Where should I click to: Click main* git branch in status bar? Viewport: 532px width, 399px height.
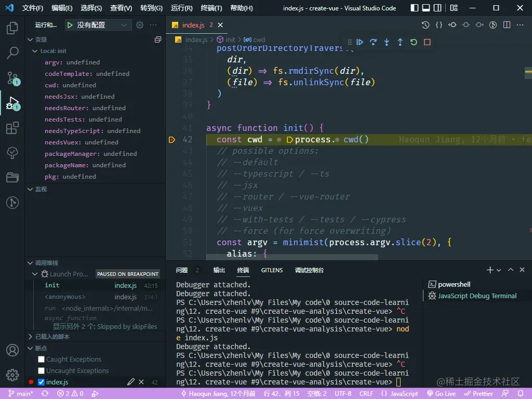pyautogui.click(x=21, y=394)
